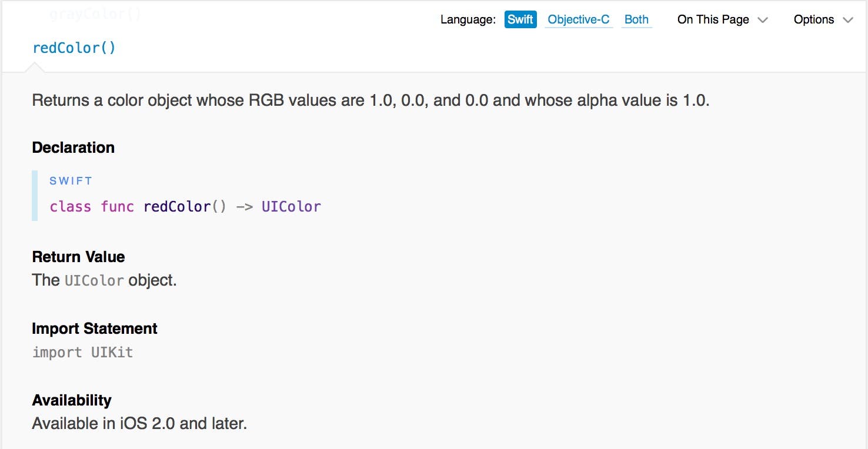Click UIColor in the Return Value section

(94, 281)
